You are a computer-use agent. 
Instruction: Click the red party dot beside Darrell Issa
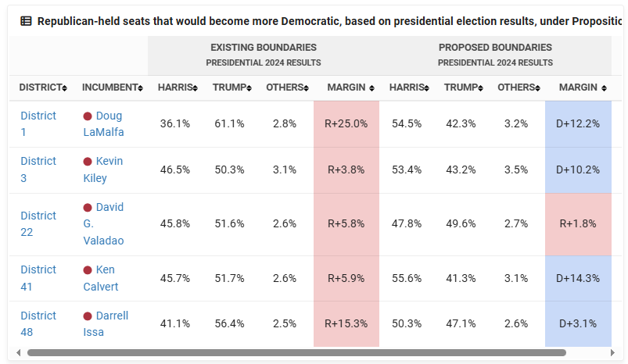[88, 316]
